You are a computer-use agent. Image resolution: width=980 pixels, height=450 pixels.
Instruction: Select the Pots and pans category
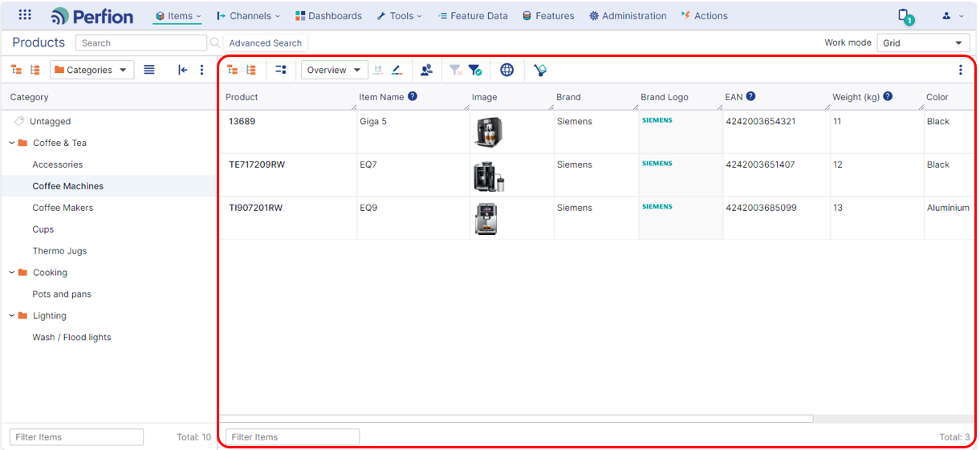(62, 294)
